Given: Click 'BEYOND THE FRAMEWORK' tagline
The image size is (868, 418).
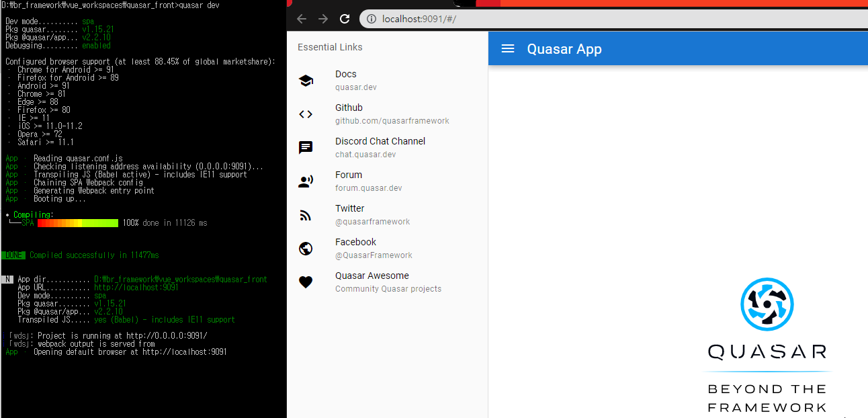Looking at the screenshot, I should click(x=767, y=399).
